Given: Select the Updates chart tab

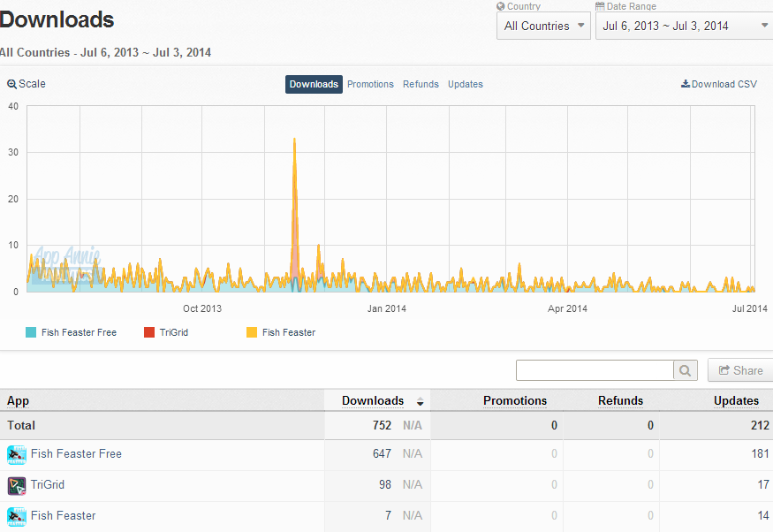Looking at the screenshot, I should coord(466,84).
